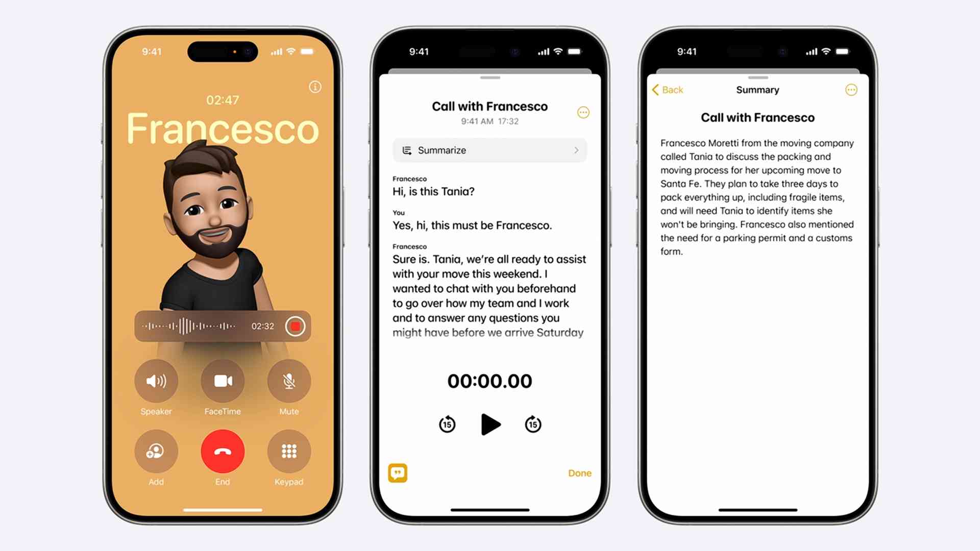Tap Done to finish reviewing transcript
The height and width of the screenshot is (551, 980).
pos(579,472)
